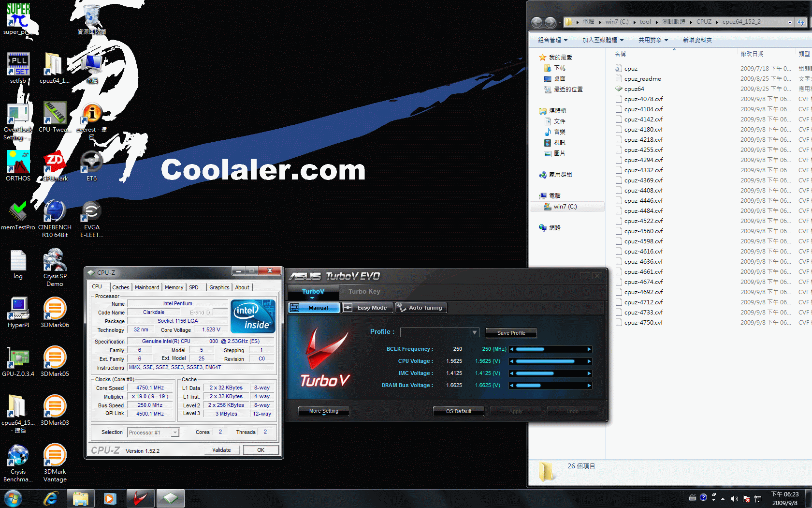The image size is (812, 508).
Task: Click the Windows Start orb
Action: [13, 498]
